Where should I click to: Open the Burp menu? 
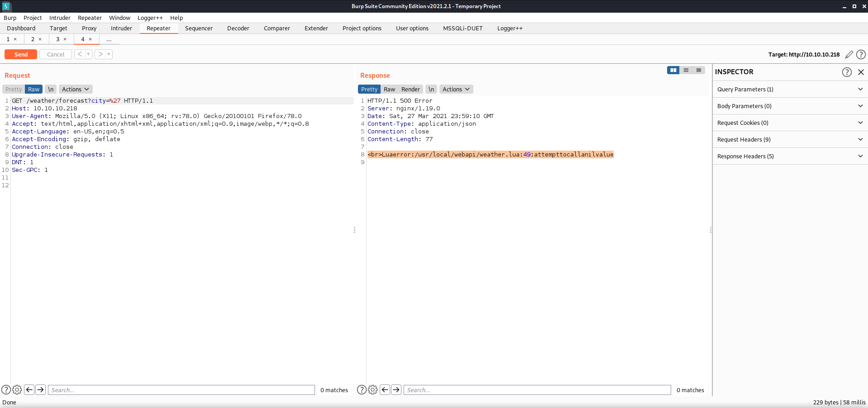(x=10, y=18)
